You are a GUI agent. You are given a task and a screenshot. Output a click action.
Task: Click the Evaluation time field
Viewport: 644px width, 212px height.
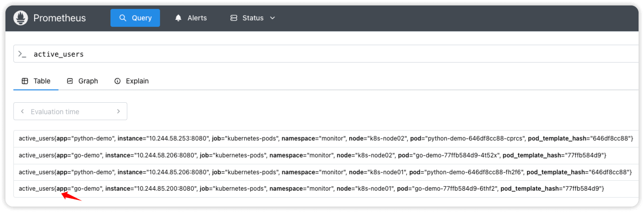(x=69, y=112)
